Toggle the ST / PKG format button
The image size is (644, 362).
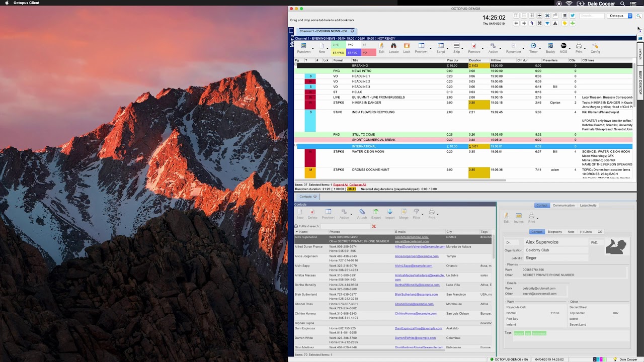[338, 52]
